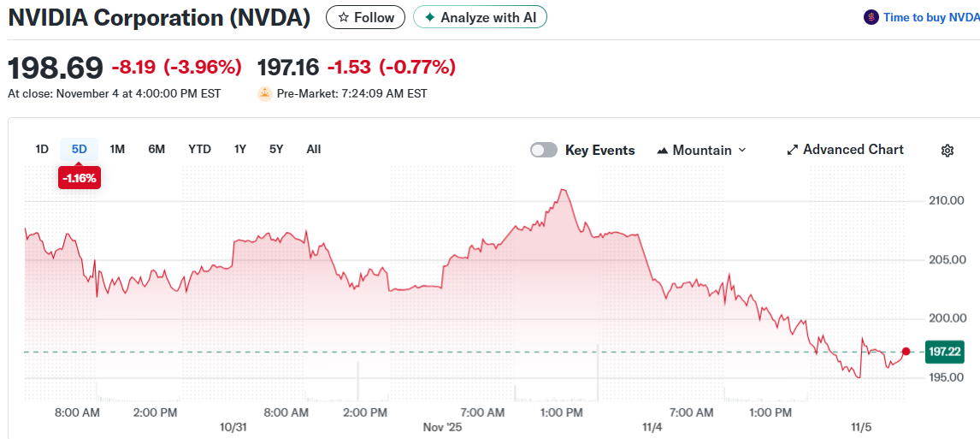Click the Time to buy NVDA icon
This screenshot has height=439, width=980.
[871, 17]
